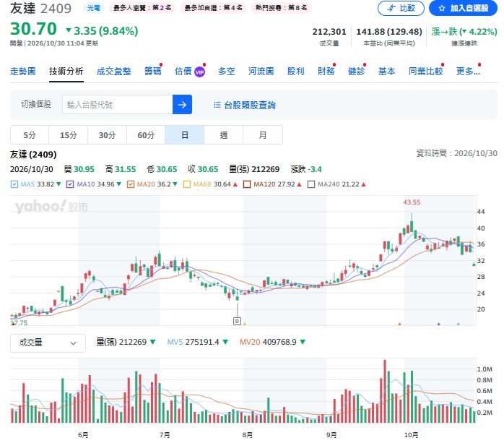Open the 同業比較 tab
504x443 pixels.
coord(425,72)
